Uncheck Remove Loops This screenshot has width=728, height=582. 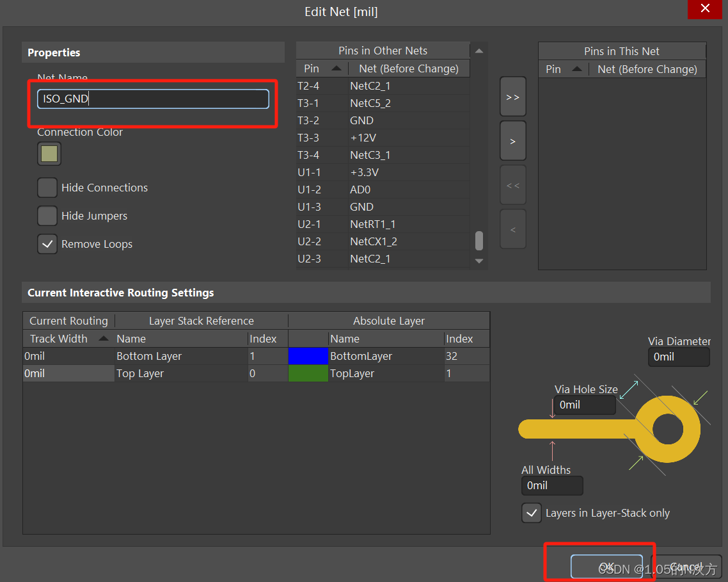click(x=47, y=244)
